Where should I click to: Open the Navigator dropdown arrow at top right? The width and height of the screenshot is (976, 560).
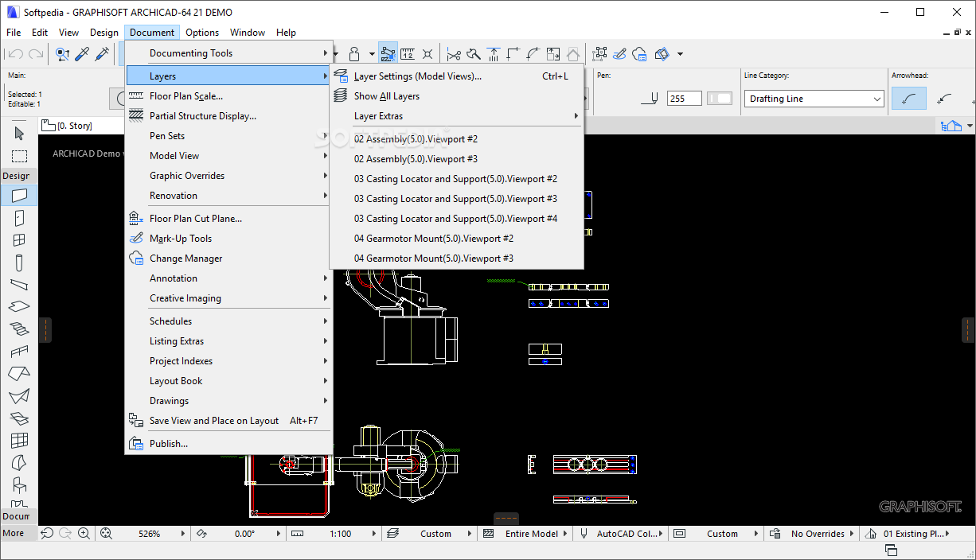tap(970, 126)
